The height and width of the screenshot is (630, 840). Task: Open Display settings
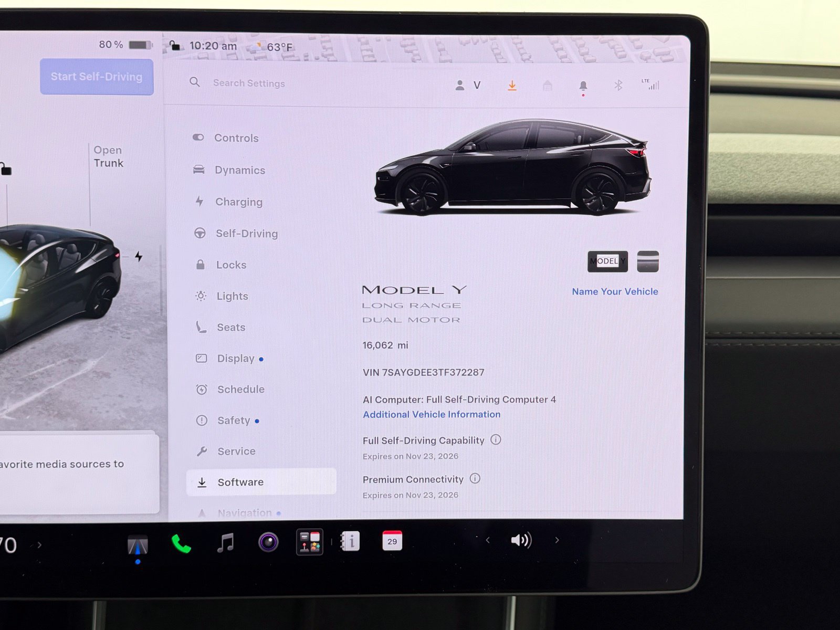pyautogui.click(x=229, y=358)
